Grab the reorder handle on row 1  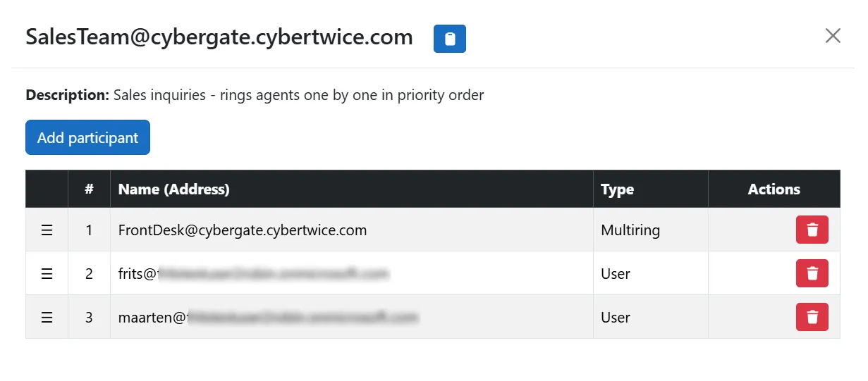click(x=47, y=230)
